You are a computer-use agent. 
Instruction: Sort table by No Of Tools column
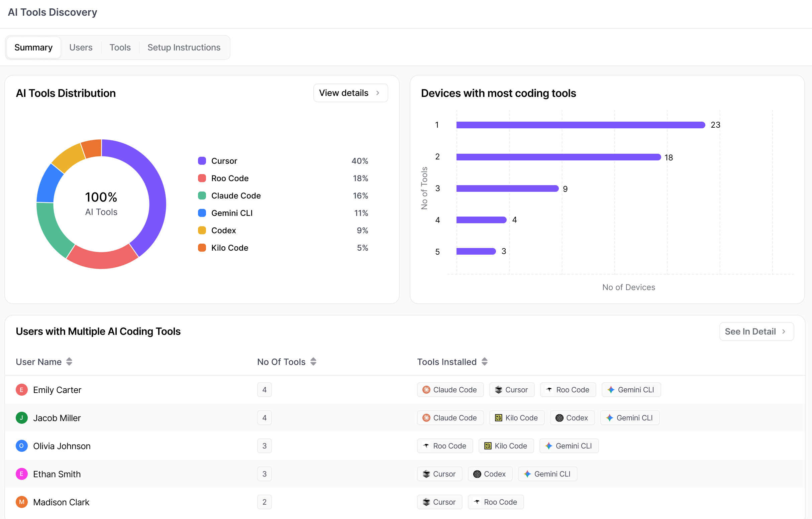click(313, 362)
